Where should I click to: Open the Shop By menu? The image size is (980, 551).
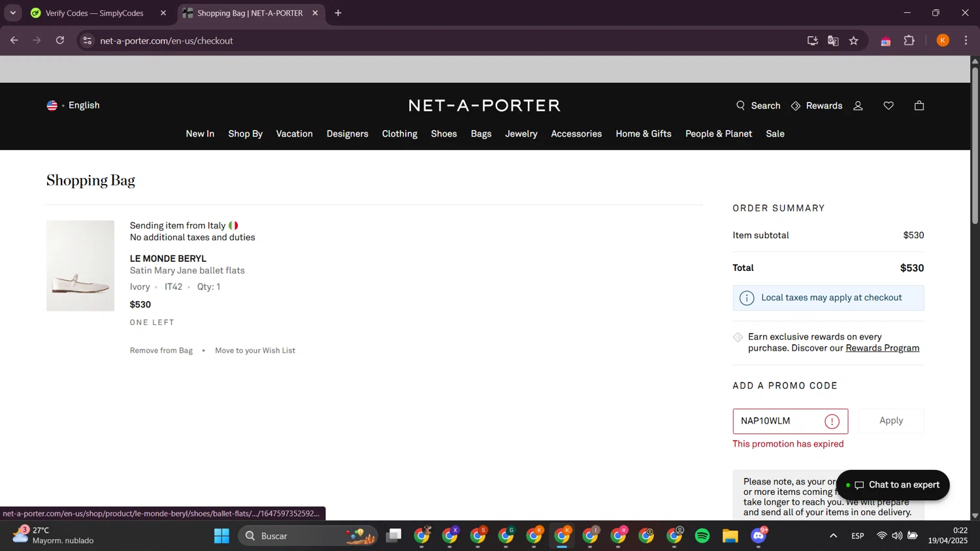click(x=245, y=134)
